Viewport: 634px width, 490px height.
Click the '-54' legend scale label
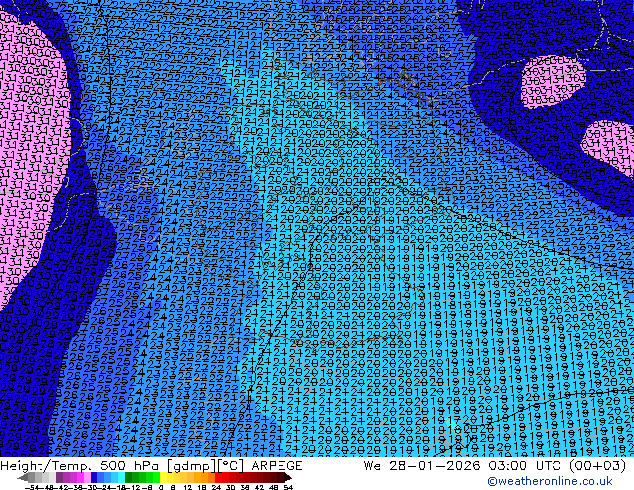tap(32, 488)
